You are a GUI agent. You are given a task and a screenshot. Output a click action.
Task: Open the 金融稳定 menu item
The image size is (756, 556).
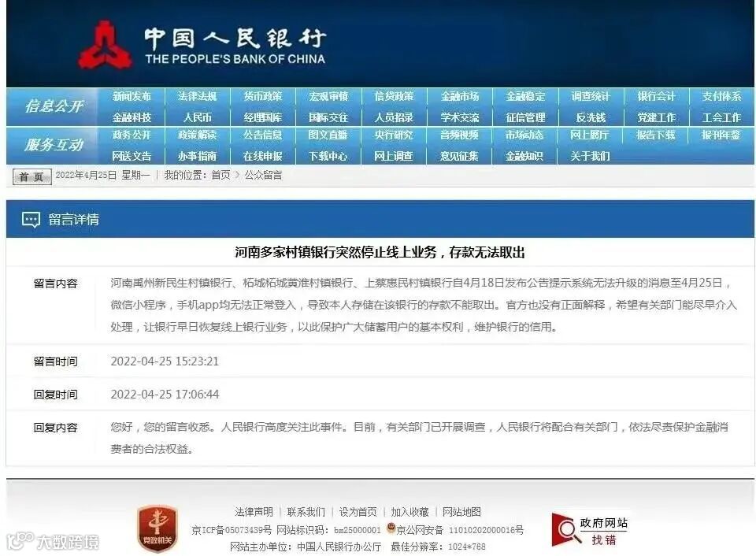click(x=525, y=96)
